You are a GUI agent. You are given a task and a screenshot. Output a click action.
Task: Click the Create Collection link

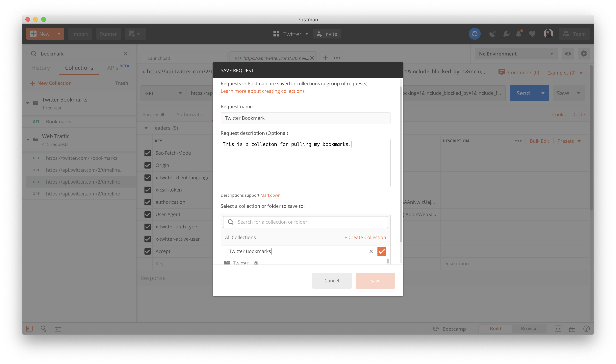pyautogui.click(x=365, y=237)
